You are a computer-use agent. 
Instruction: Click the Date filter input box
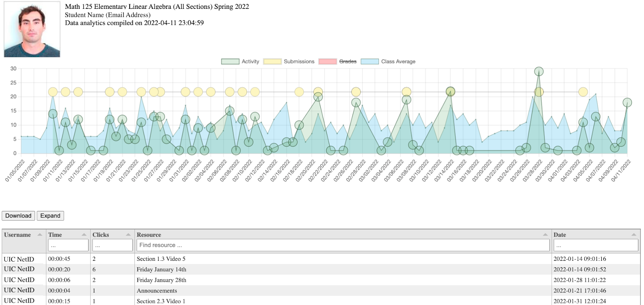tap(596, 245)
